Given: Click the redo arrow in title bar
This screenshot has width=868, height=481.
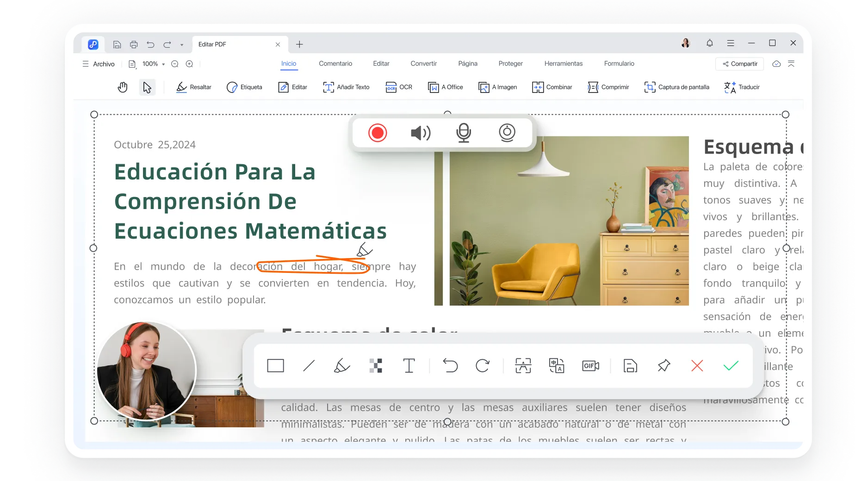Looking at the screenshot, I should pyautogui.click(x=167, y=44).
